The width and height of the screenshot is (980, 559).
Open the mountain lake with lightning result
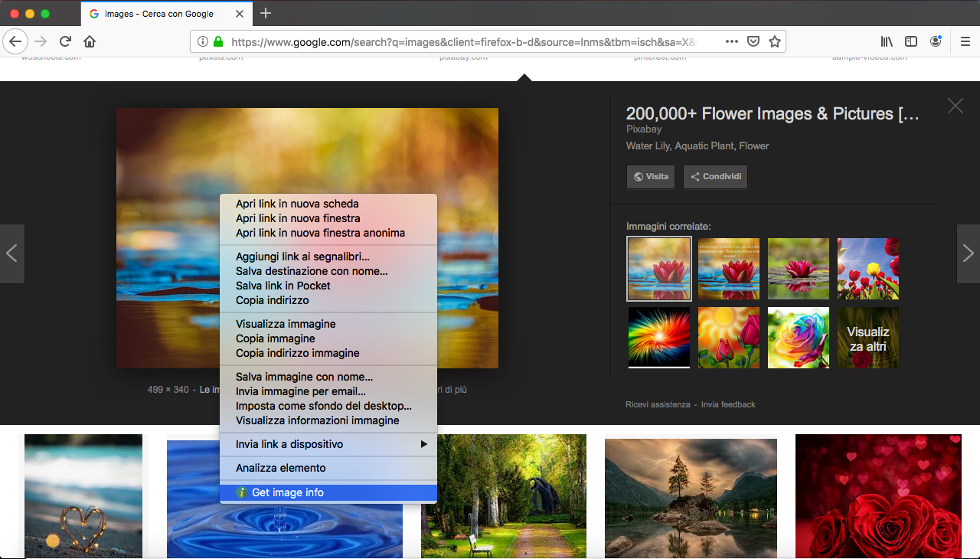(x=691, y=499)
